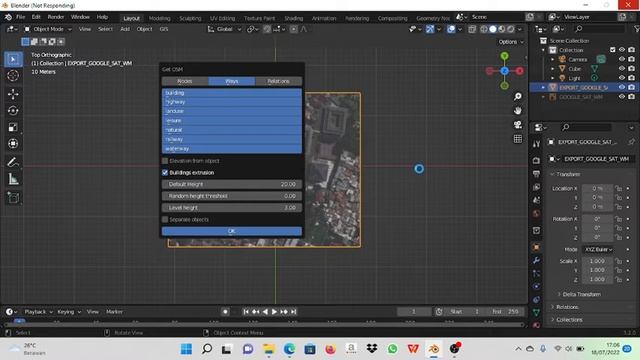Open the Object Mode dropdown

(47, 29)
